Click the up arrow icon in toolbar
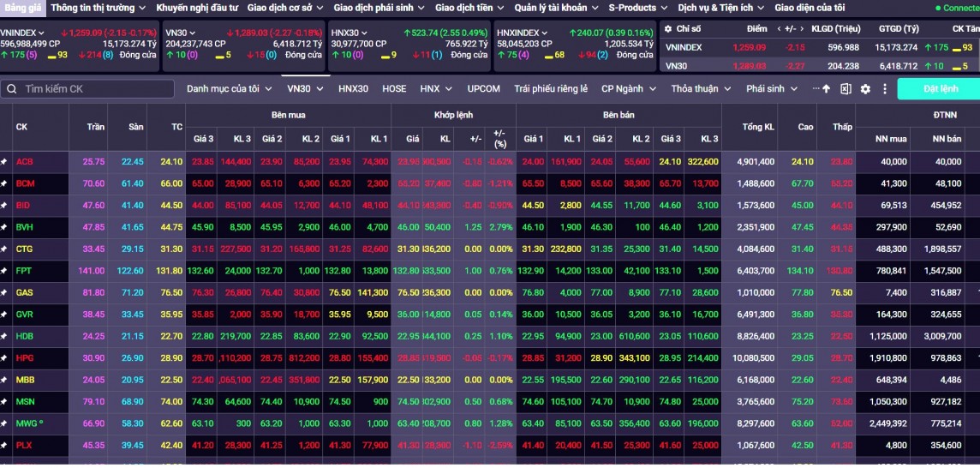 [827, 89]
